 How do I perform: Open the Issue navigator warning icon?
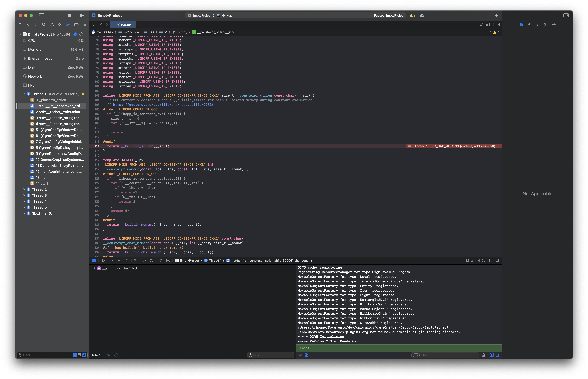[x=52, y=25]
